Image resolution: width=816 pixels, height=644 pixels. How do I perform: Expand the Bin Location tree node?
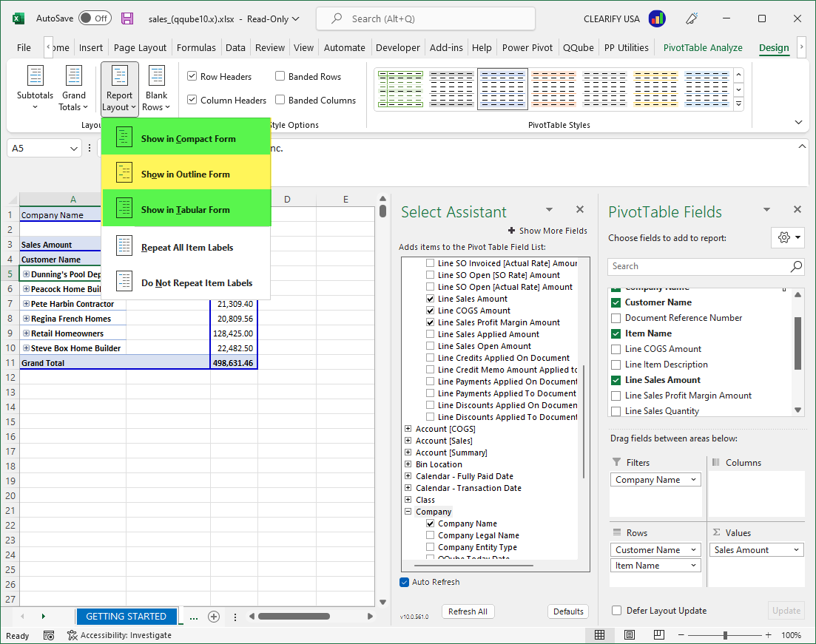tap(408, 464)
